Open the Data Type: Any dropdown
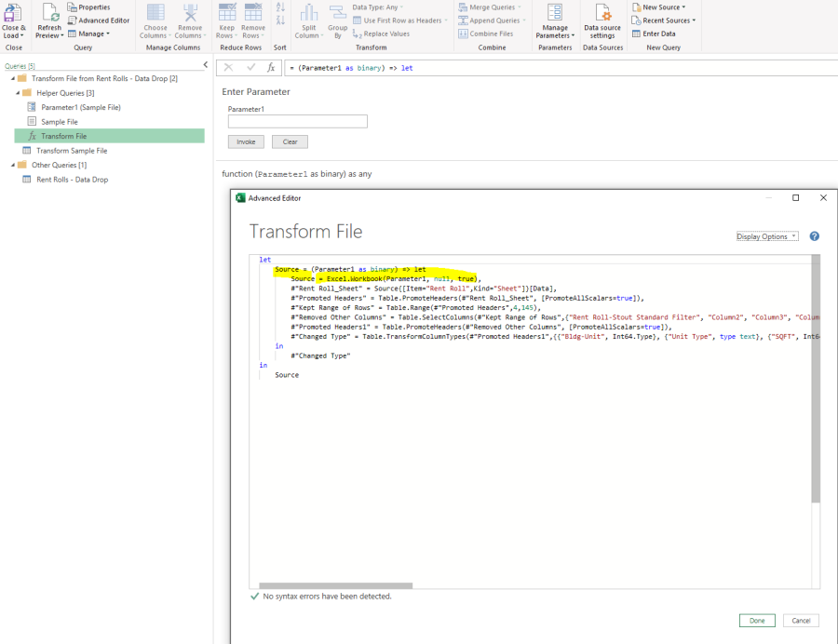 tap(378, 7)
